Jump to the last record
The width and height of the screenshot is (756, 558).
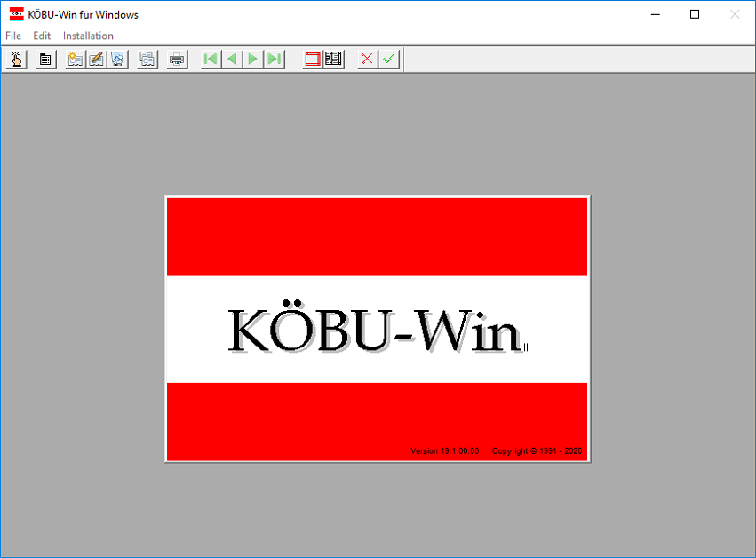(275, 60)
